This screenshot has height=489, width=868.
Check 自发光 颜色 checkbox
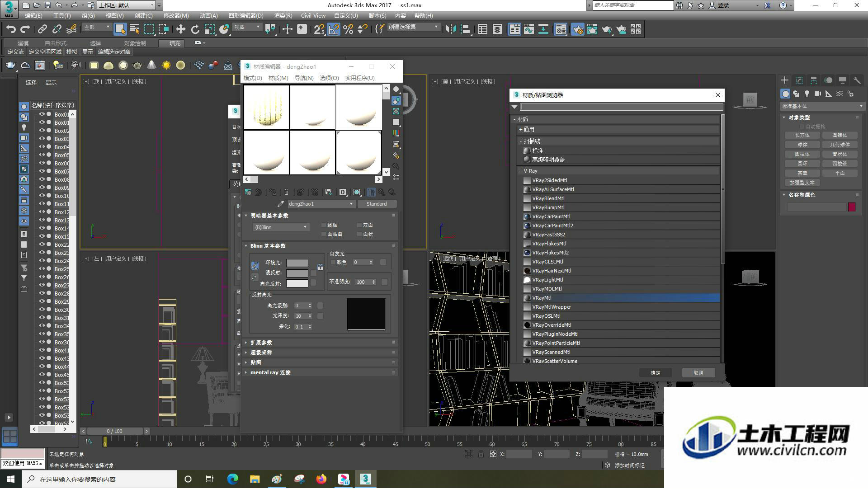(333, 262)
